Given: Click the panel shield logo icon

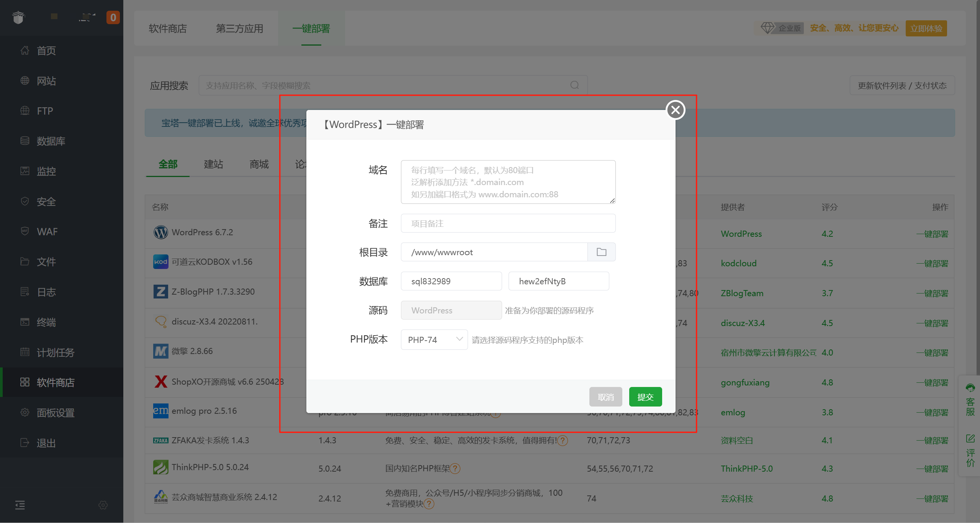Looking at the screenshot, I should (x=18, y=18).
